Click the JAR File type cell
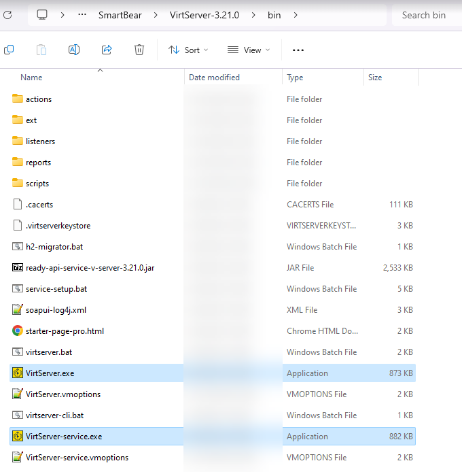Image resolution: width=462 pixels, height=476 pixels. tap(300, 268)
